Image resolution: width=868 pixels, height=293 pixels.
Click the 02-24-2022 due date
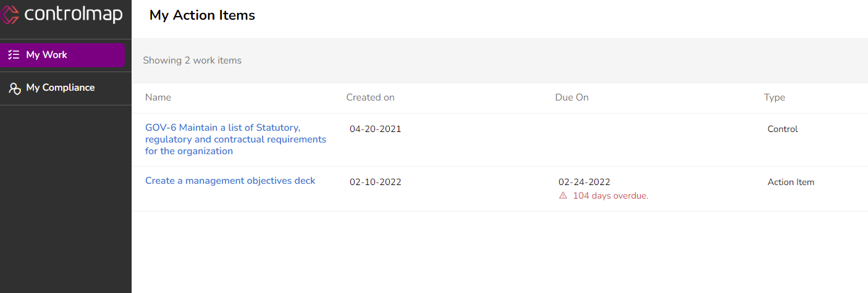click(584, 182)
